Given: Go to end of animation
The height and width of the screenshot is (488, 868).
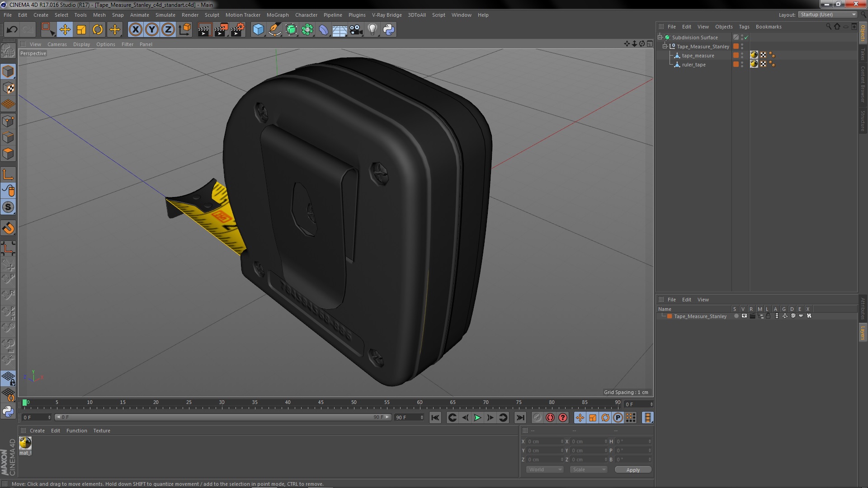Looking at the screenshot, I should (520, 418).
